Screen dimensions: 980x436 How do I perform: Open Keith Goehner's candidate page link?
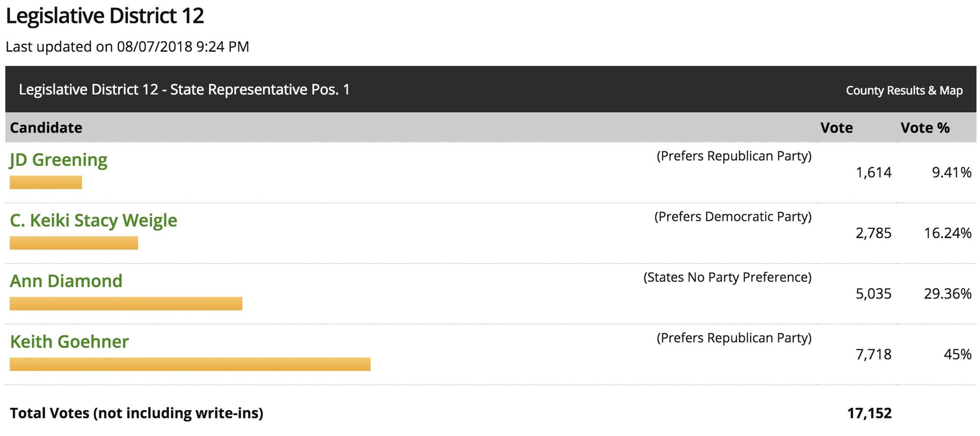coord(69,342)
